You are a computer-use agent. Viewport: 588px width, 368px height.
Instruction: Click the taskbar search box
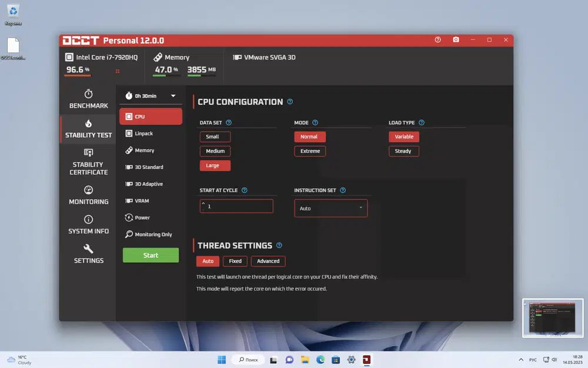(249, 360)
